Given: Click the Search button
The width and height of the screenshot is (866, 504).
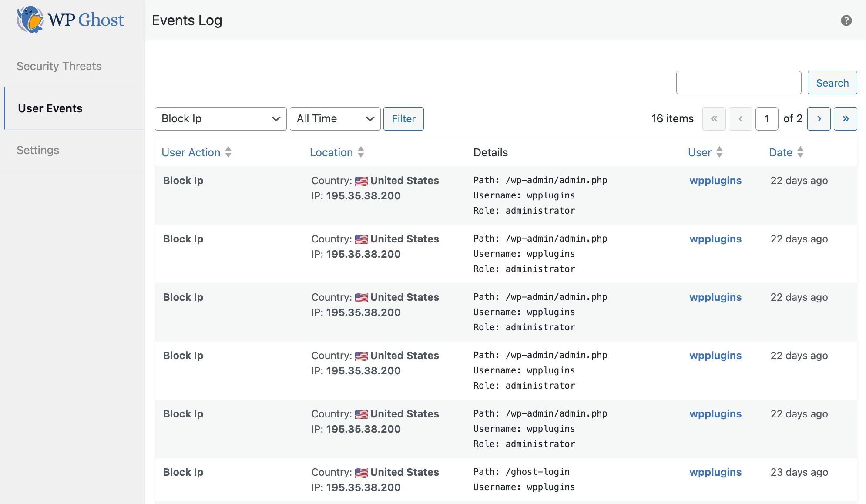Looking at the screenshot, I should 832,83.
